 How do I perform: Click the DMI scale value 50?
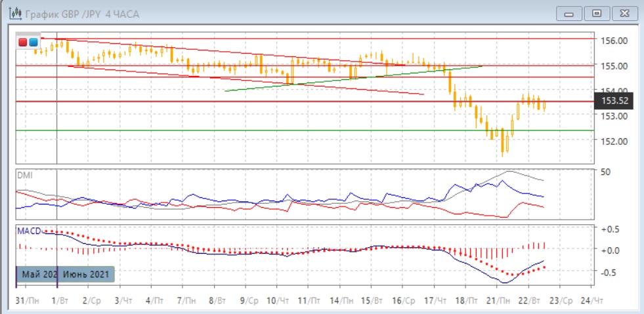(x=607, y=171)
